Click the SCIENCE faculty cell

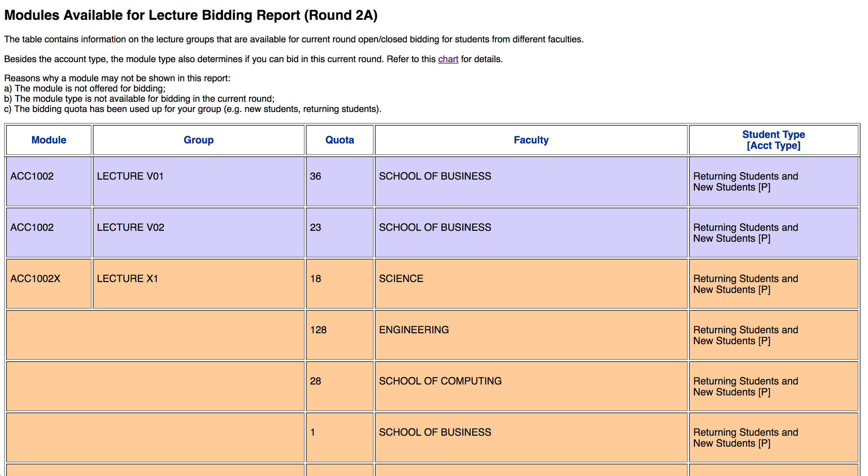pyautogui.click(x=401, y=279)
